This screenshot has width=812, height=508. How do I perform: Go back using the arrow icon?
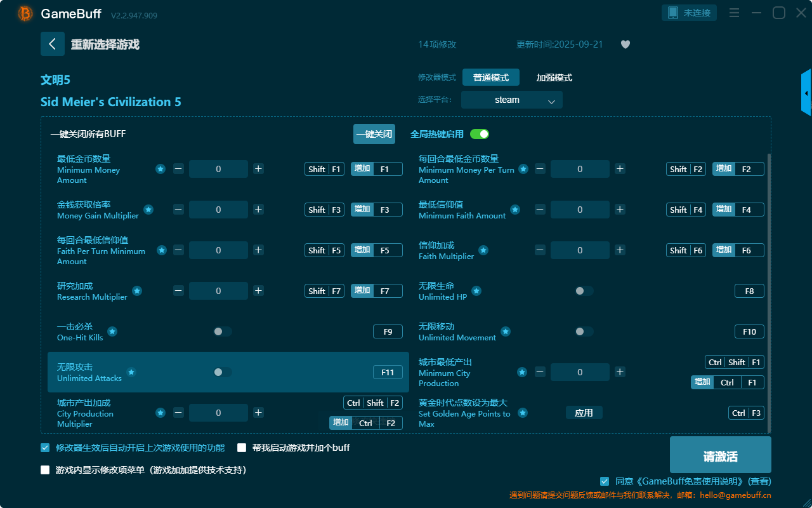coord(53,44)
